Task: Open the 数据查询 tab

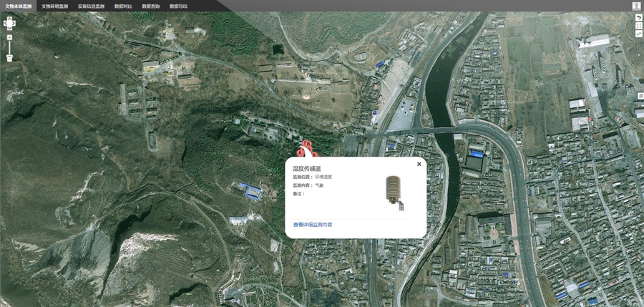Action: coord(151,6)
